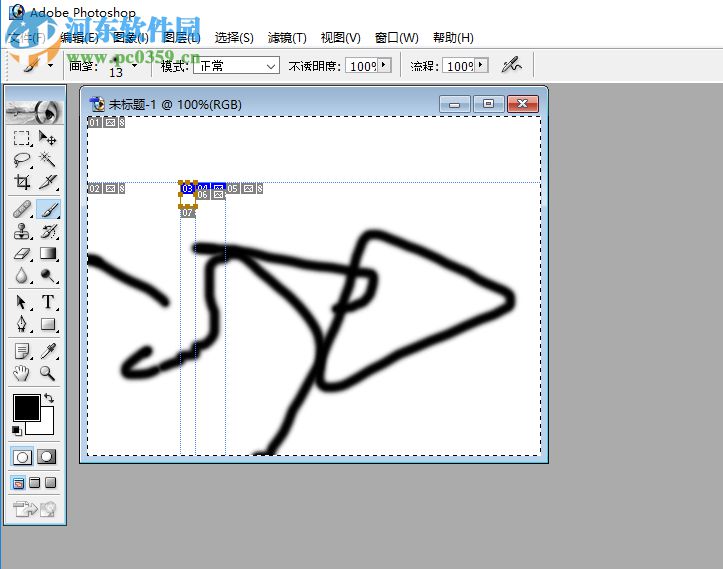The image size is (723, 569).
Task: Select the Rectangular Marquee tool
Action: [22, 138]
